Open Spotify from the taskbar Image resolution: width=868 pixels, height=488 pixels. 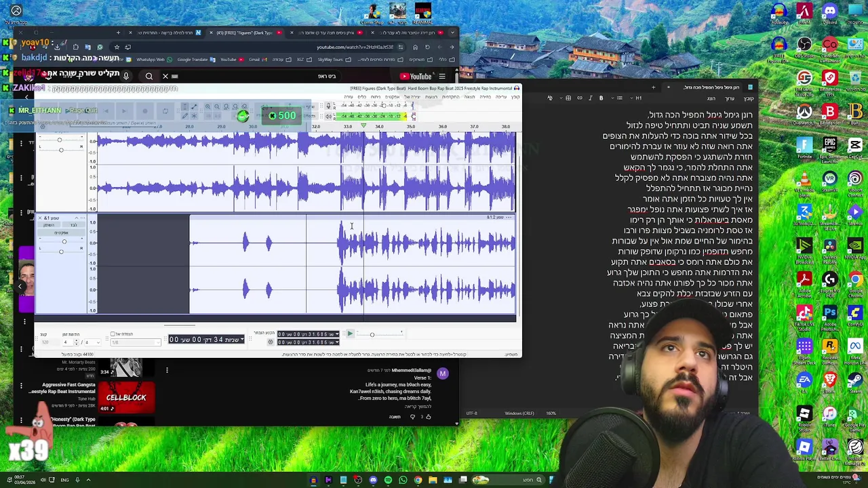pos(388,480)
